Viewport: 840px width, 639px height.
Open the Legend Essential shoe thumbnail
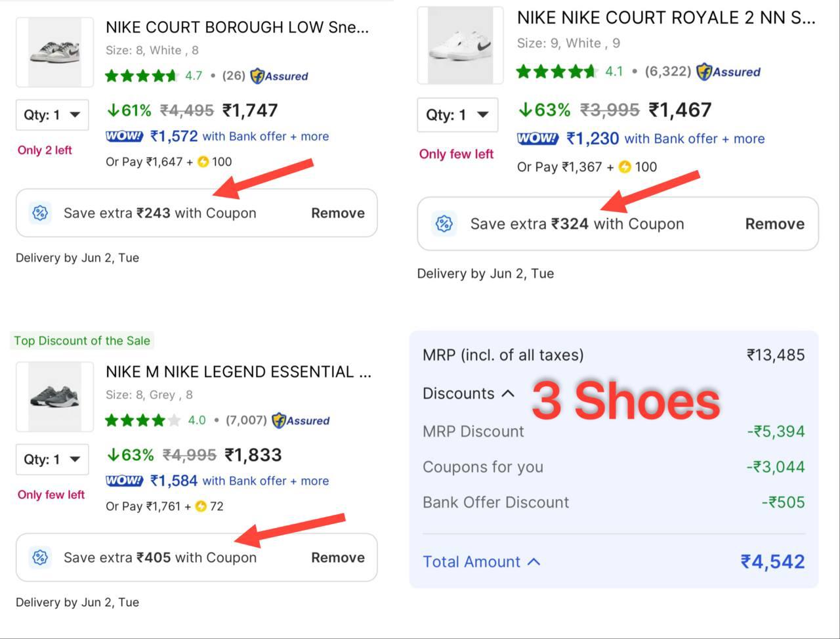[54, 397]
